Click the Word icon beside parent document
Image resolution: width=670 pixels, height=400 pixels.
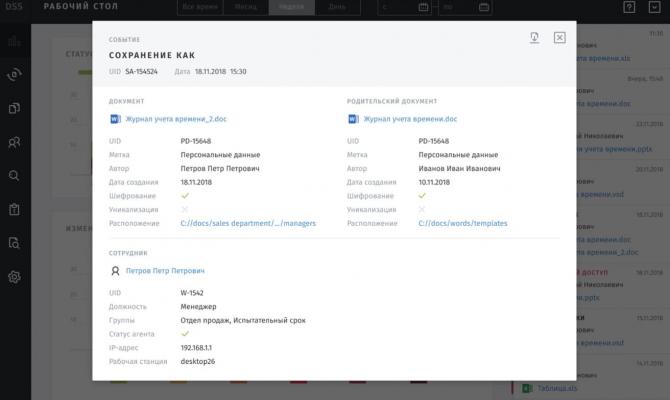pyautogui.click(x=353, y=119)
